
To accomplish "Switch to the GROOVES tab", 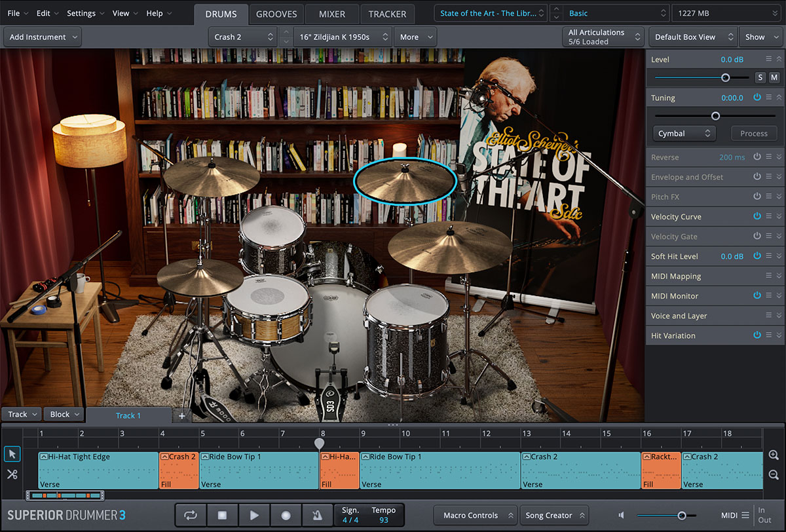I will [x=276, y=14].
